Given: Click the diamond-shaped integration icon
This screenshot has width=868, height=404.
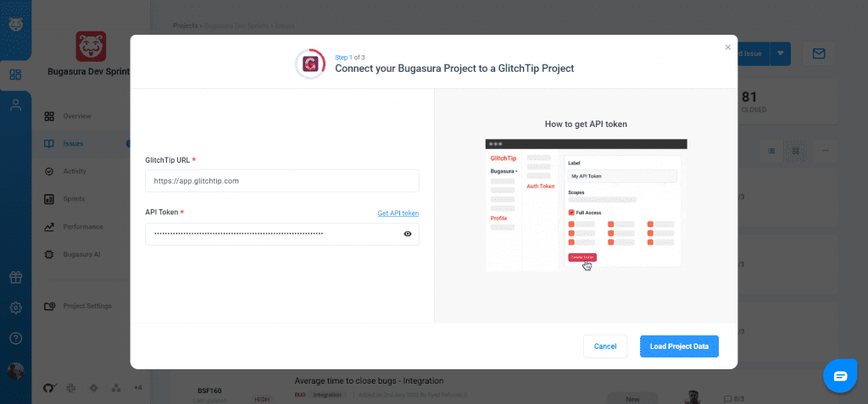Looking at the screenshot, I should (x=93, y=389).
